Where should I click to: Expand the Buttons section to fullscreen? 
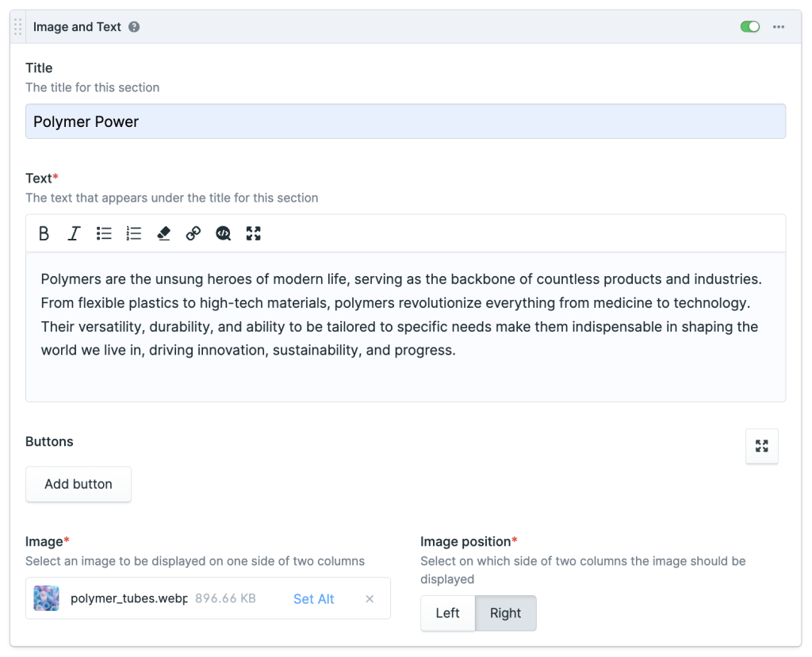(762, 446)
